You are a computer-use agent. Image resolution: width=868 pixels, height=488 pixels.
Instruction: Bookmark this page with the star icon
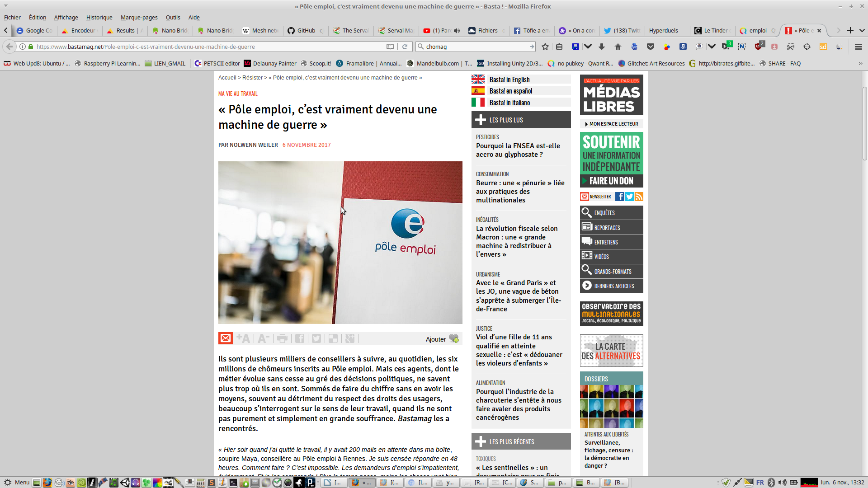coord(545,47)
